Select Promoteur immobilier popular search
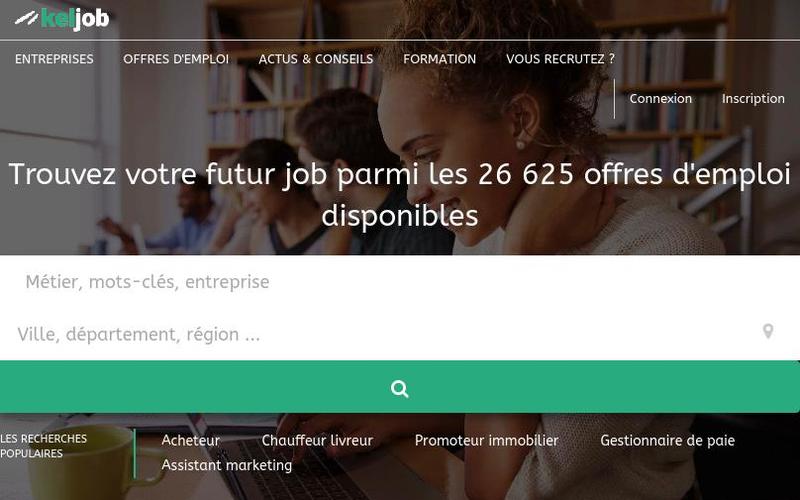The height and width of the screenshot is (500, 800). click(x=487, y=440)
